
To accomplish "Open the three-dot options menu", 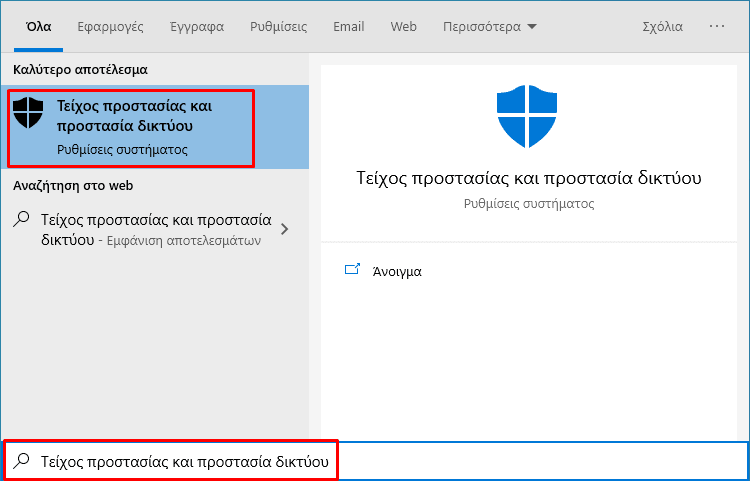I will tap(717, 26).
